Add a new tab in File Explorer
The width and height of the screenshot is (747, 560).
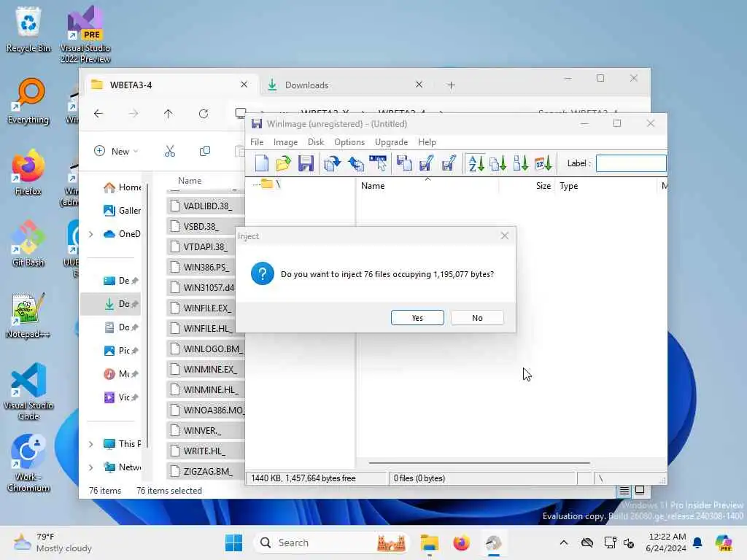(451, 85)
